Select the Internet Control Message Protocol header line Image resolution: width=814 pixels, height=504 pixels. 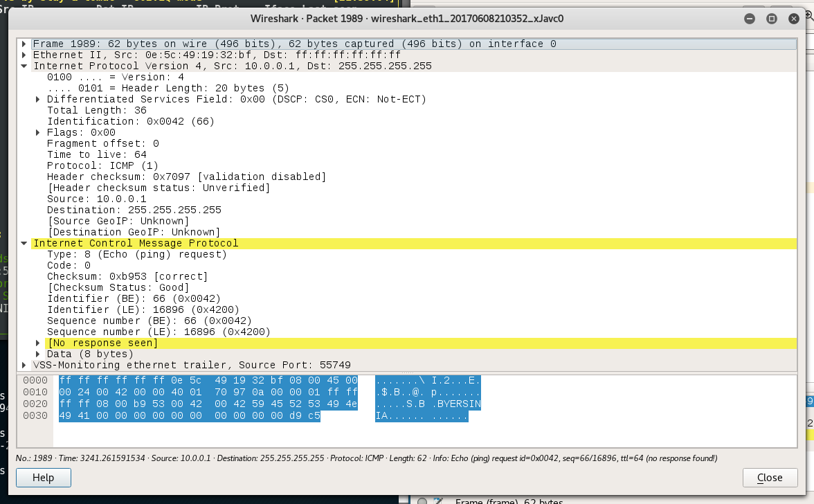(414, 244)
